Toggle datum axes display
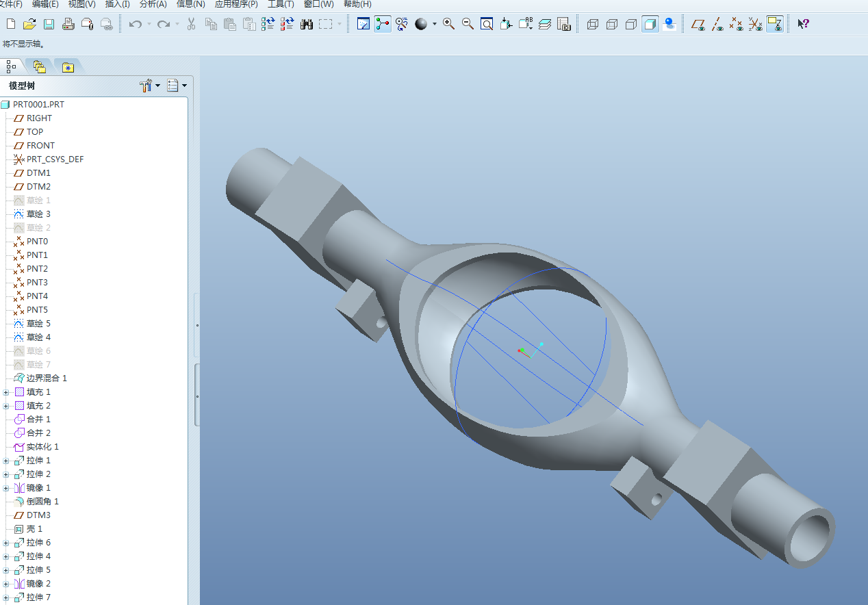The image size is (868, 605). [717, 25]
